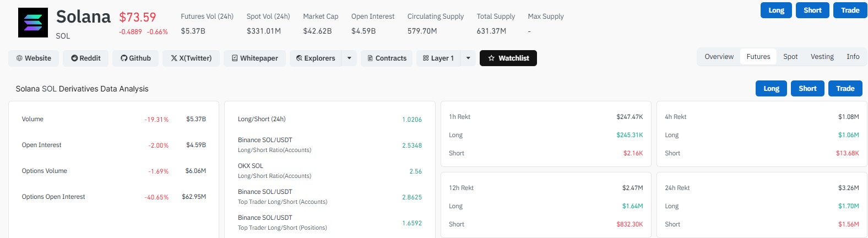The width and height of the screenshot is (868, 238).
Task: Switch to the Spot tab
Action: click(790, 57)
